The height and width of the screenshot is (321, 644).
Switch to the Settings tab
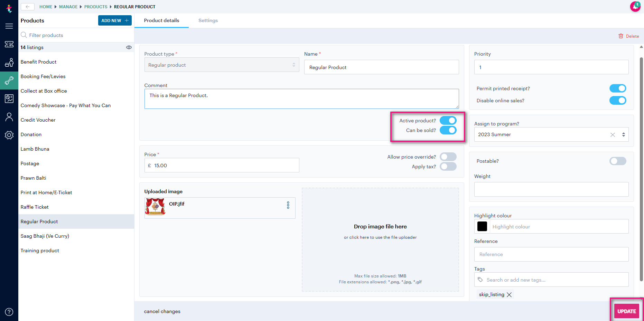click(208, 20)
